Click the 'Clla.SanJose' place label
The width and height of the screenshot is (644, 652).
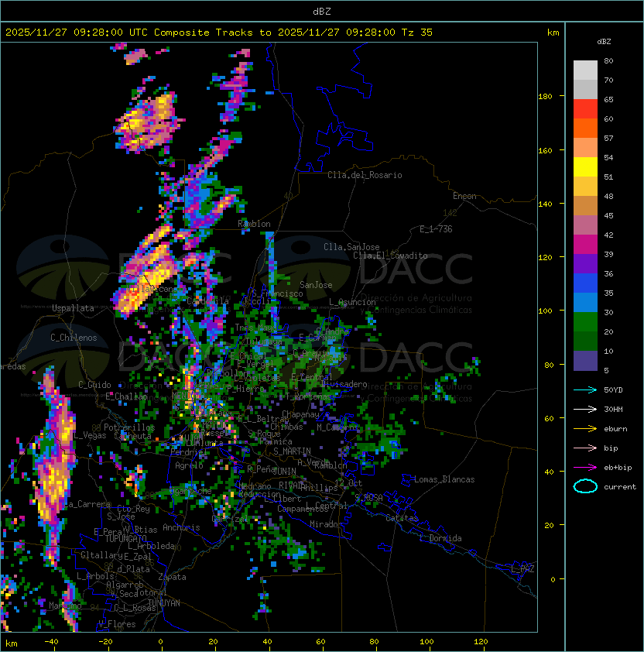point(351,247)
